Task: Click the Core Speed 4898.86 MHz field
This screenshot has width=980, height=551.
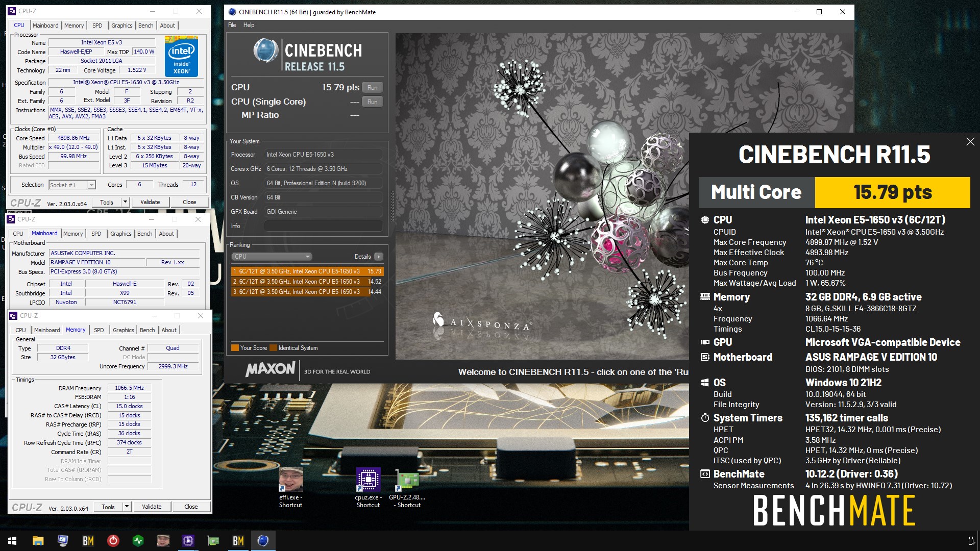Action: click(74, 138)
